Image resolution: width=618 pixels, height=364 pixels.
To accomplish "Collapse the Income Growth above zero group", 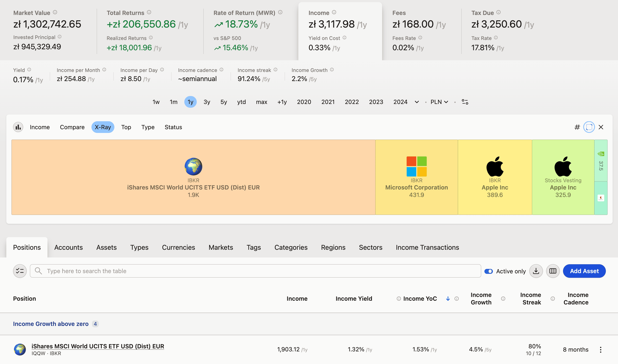I will point(51,324).
